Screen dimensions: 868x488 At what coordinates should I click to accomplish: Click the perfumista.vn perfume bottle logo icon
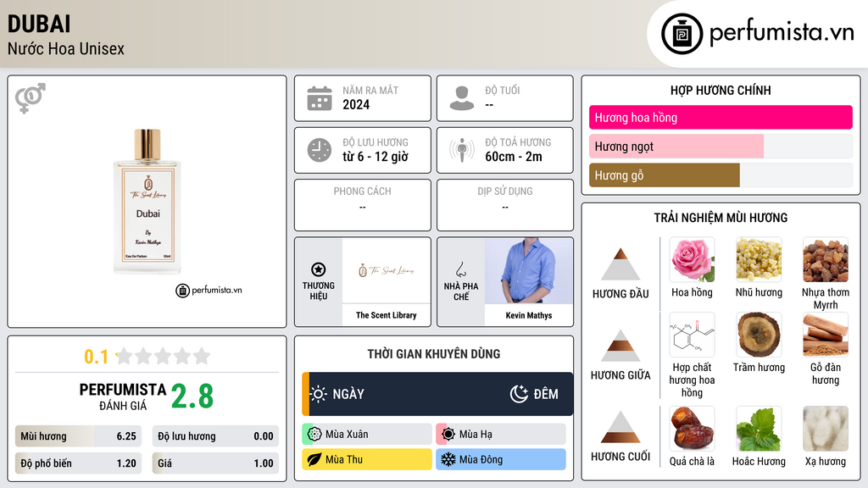[x=682, y=34]
